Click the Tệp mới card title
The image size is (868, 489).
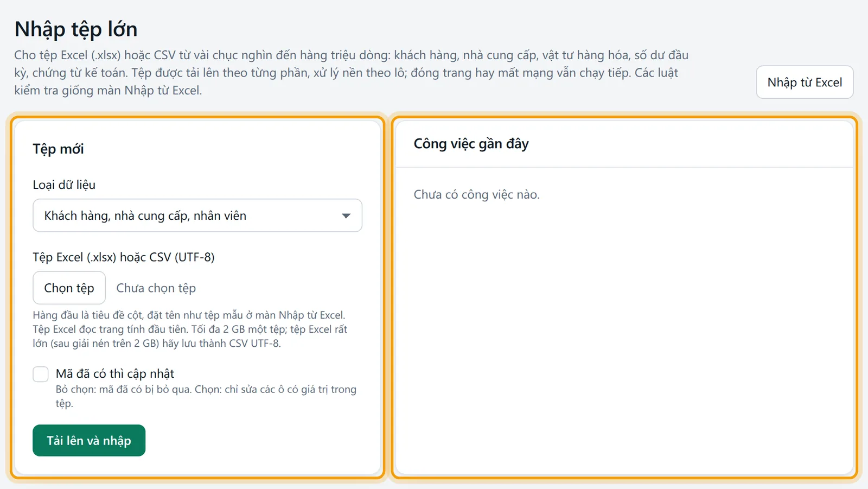pos(58,149)
